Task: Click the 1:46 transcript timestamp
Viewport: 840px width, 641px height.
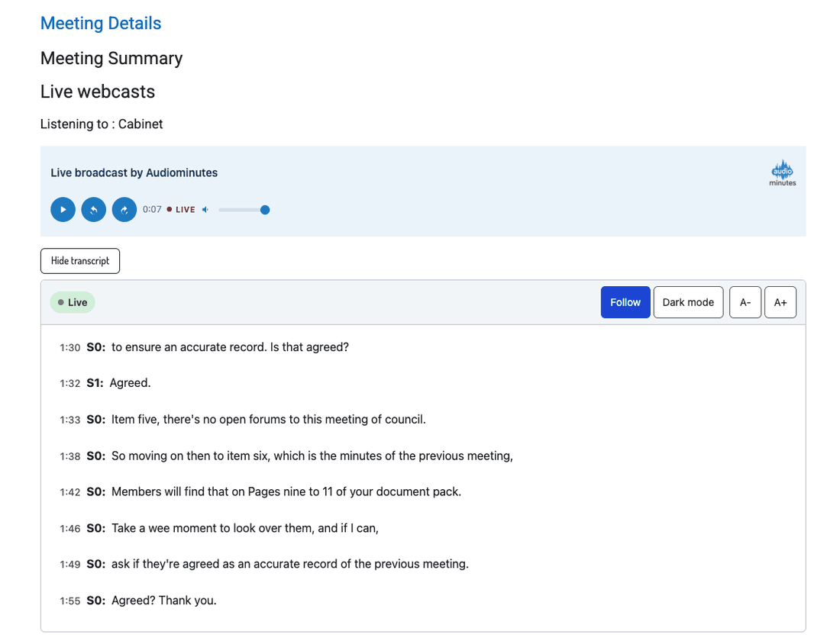Action: click(69, 529)
